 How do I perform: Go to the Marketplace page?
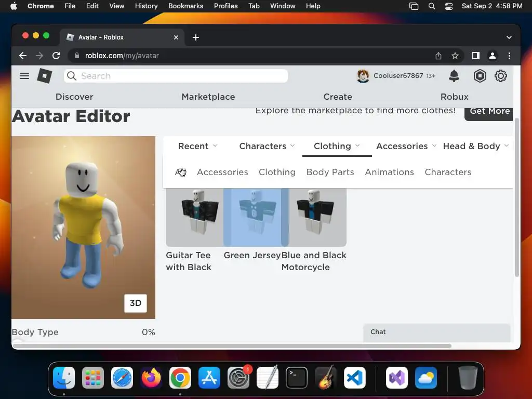[x=208, y=97]
